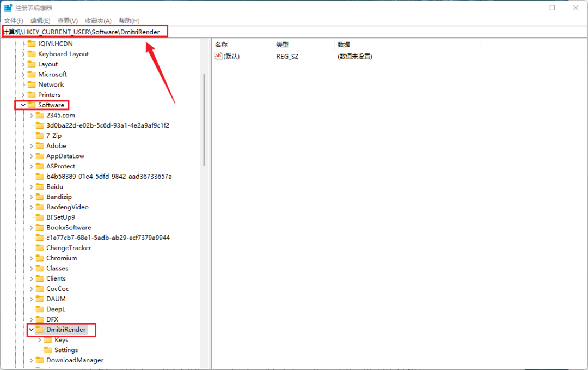Click the REG_SZ string icon beside (默认)
Screen dimensions: 588x370
pos(218,56)
